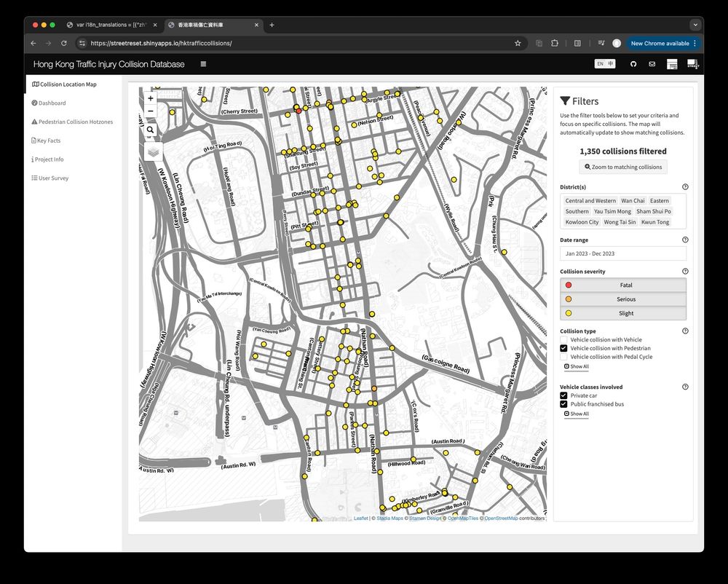The height and width of the screenshot is (584, 728).
Task: Reload the page
Action: tap(63, 43)
